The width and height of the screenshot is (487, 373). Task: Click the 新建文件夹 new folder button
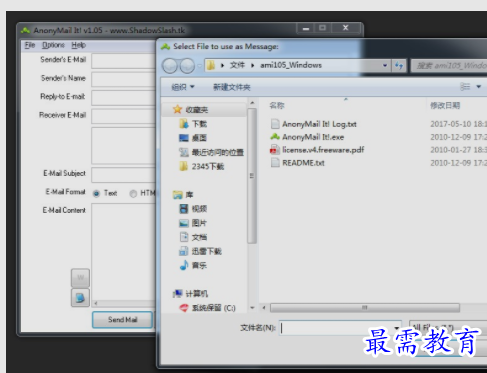[232, 87]
